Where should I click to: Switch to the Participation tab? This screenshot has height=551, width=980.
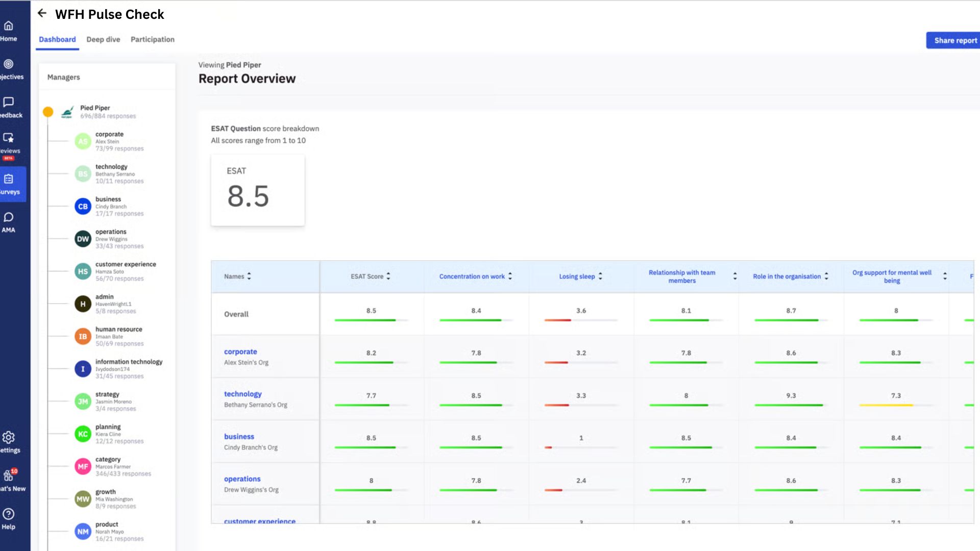pos(152,39)
